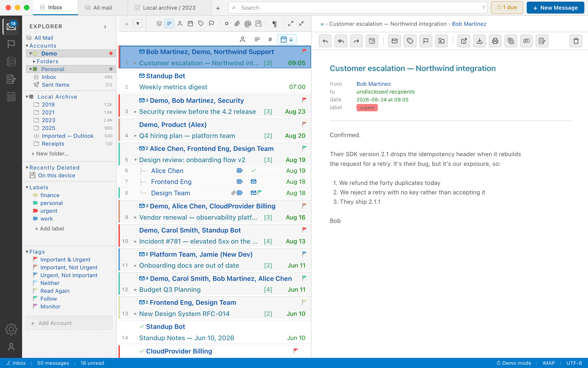Viewport: 588px width, 368px height.
Task: Open Sent Items under Personal
Action: coord(55,84)
